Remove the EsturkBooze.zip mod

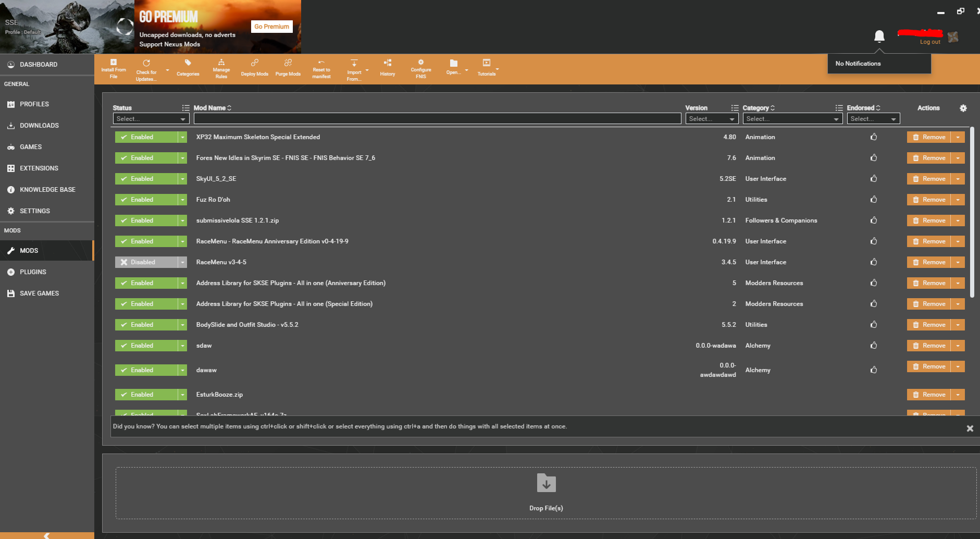[x=929, y=395]
